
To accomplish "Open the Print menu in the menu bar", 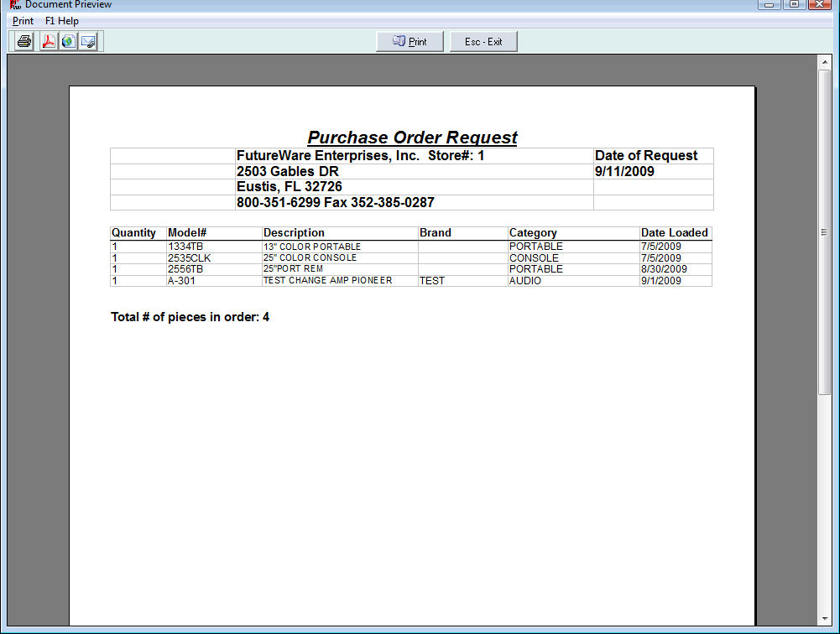I will [23, 21].
